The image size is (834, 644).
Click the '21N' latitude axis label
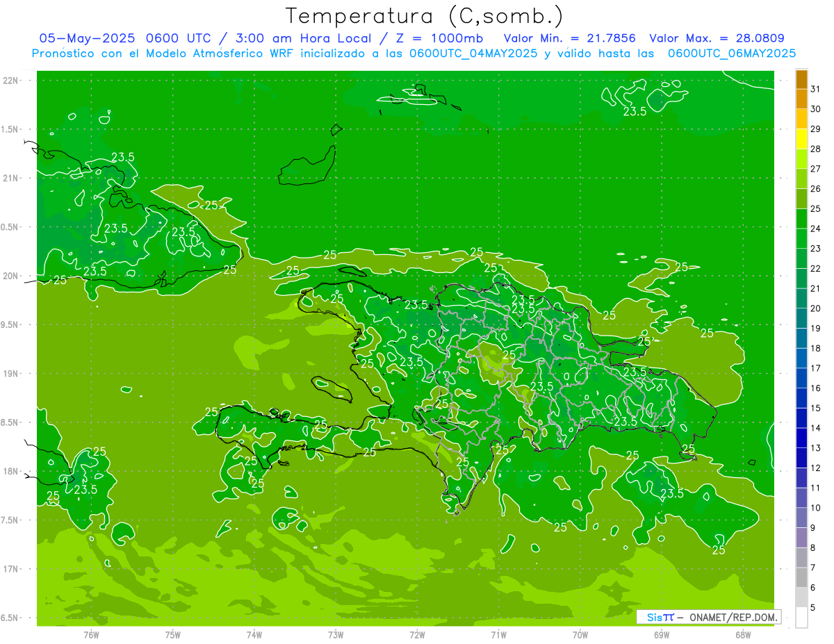click(11, 178)
